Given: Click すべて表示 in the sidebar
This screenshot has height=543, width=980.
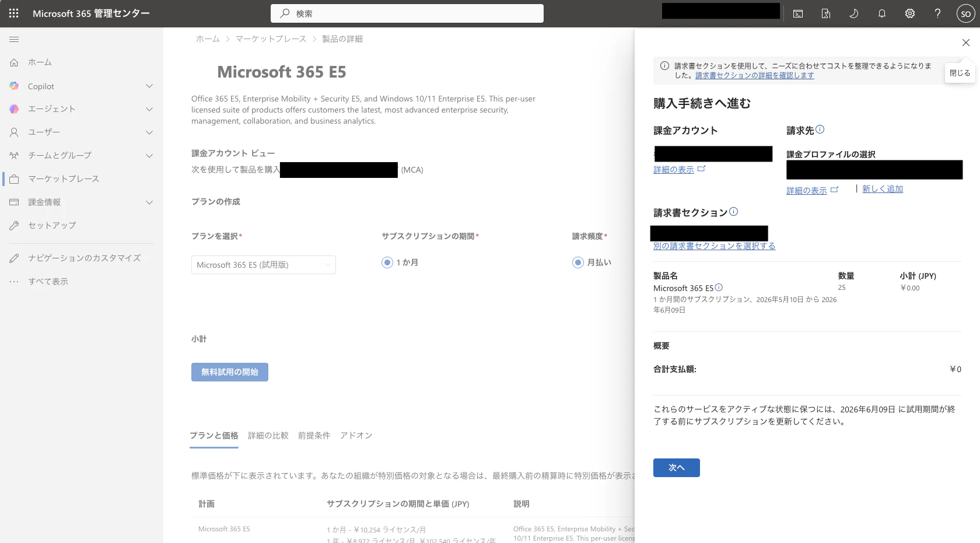Looking at the screenshot, I should [x=48, y=282].
